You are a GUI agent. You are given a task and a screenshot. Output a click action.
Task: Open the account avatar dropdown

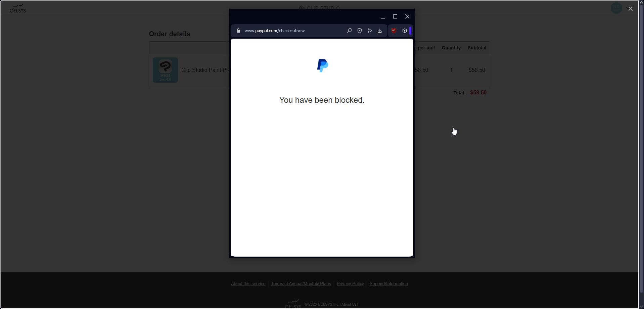pos(617,8)
